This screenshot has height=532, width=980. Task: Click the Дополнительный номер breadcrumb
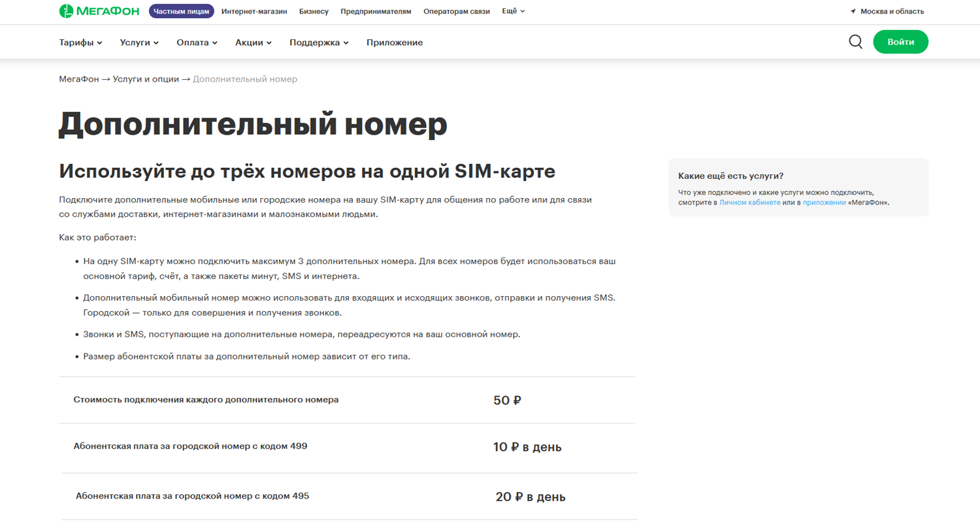pos(245,79)
